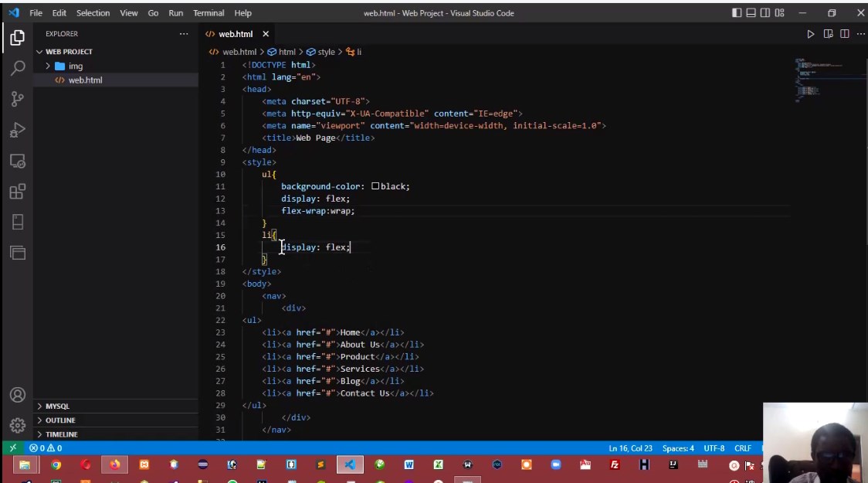Screen dimensions: 868x483
Task: Open the Extensions view
Action: [x=17, y=192]
